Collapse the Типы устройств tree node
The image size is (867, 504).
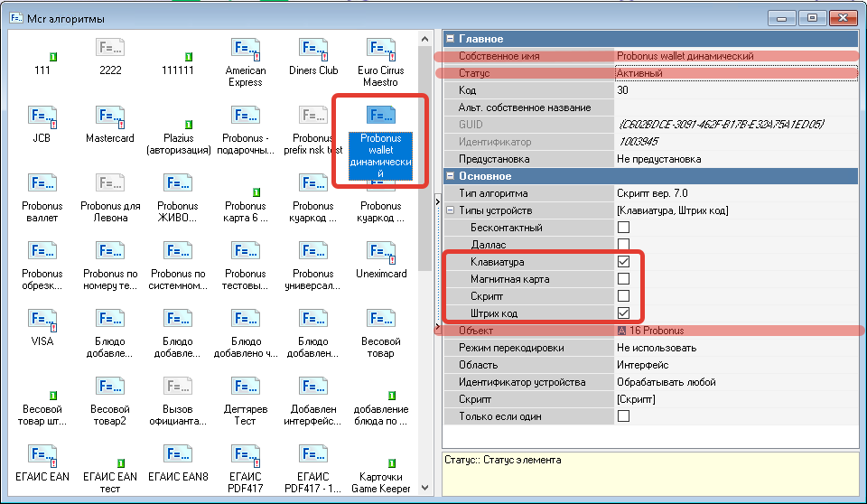[x=450, y=210]
